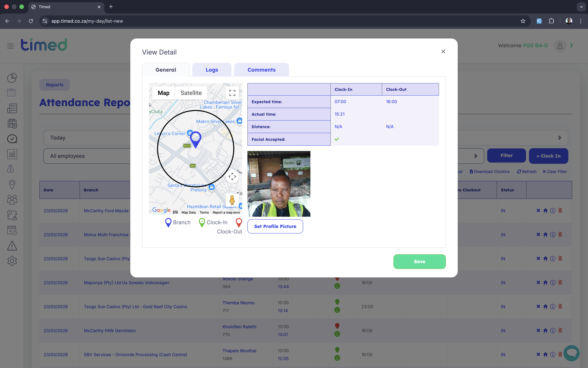Toggle fullscreen view on the map
This screenshot has height=368, width=588.
click(232, 93)
